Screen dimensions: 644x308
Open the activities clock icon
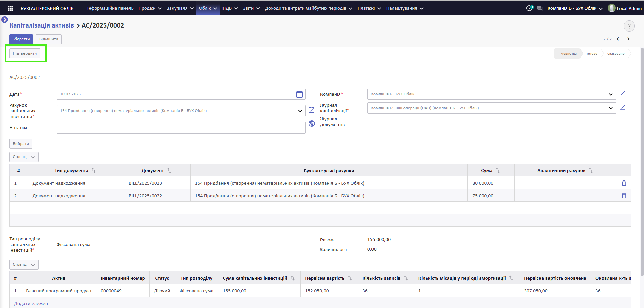coord(529,8)
